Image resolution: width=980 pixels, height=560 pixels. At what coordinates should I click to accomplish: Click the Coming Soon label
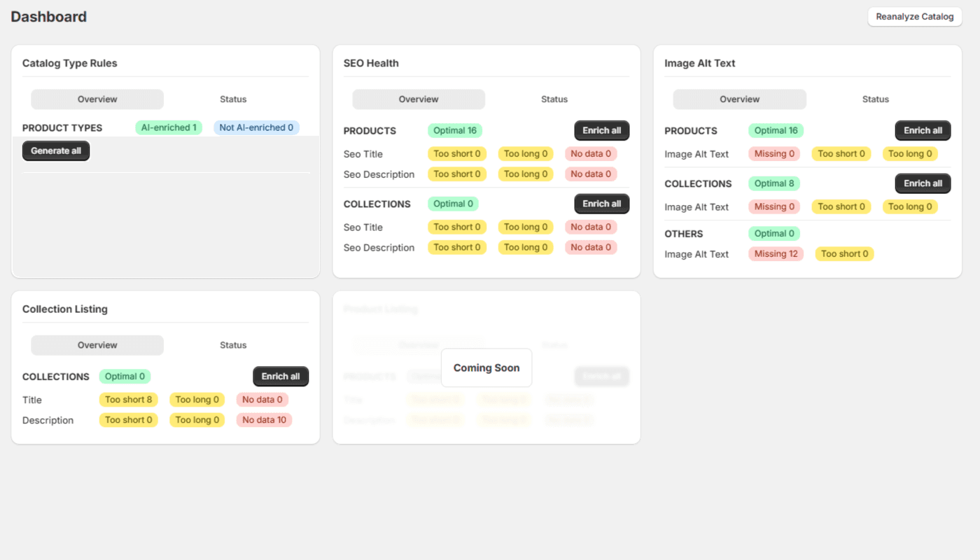point(486,368)
